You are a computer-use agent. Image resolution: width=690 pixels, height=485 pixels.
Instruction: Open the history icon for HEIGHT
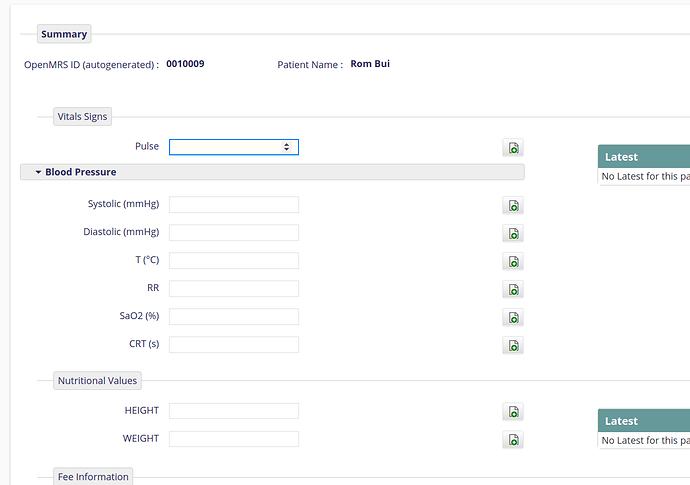click(x=513, y=412)
